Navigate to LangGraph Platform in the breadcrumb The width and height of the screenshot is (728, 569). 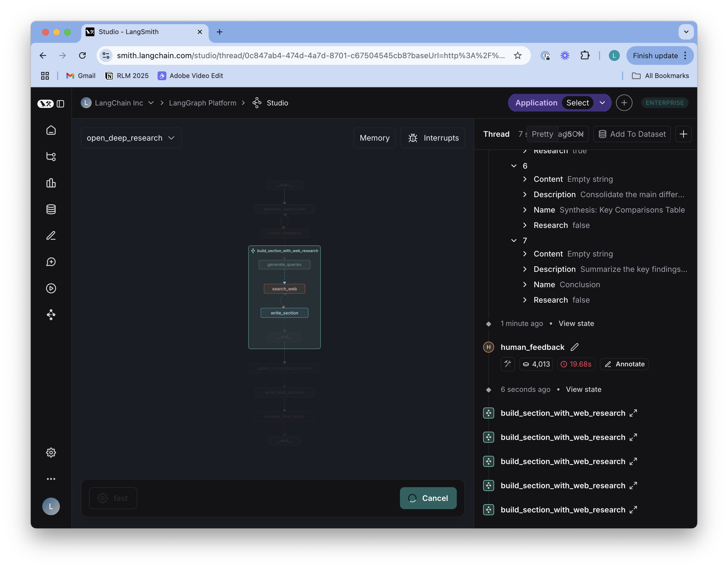pyautogui.click(x=203, y=103)
